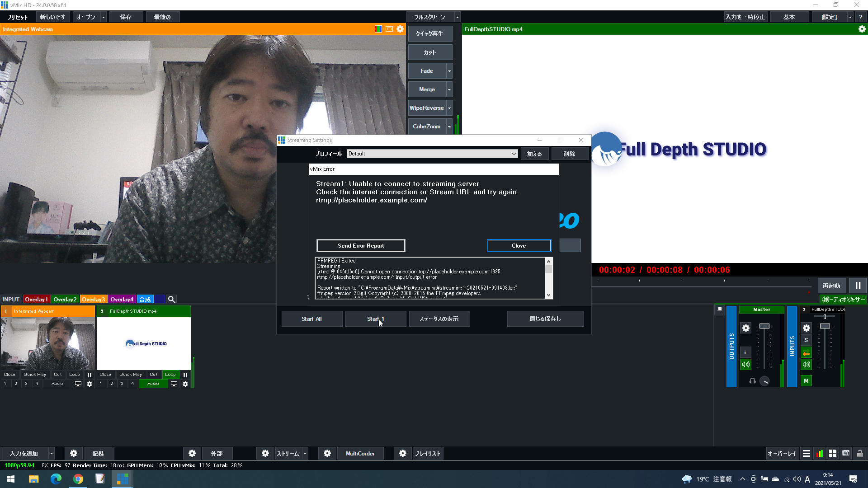Screen dimensions: 868x488
Task: Pause the FullDepthSTUDIO.mp4 input tile
Action: pyautogui.click(x=185, y=375)
